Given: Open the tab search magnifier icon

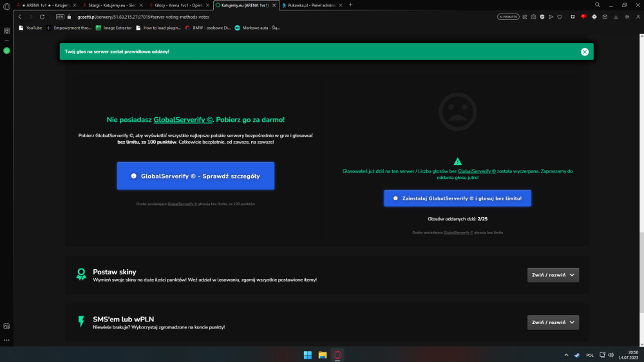Looking at the screenshot, I should (598, 5).
